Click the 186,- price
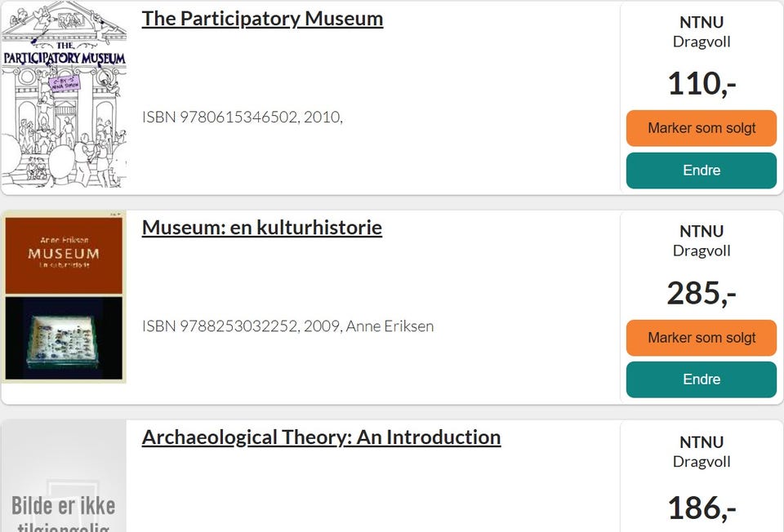784x532 pixels. click(702, 508)
